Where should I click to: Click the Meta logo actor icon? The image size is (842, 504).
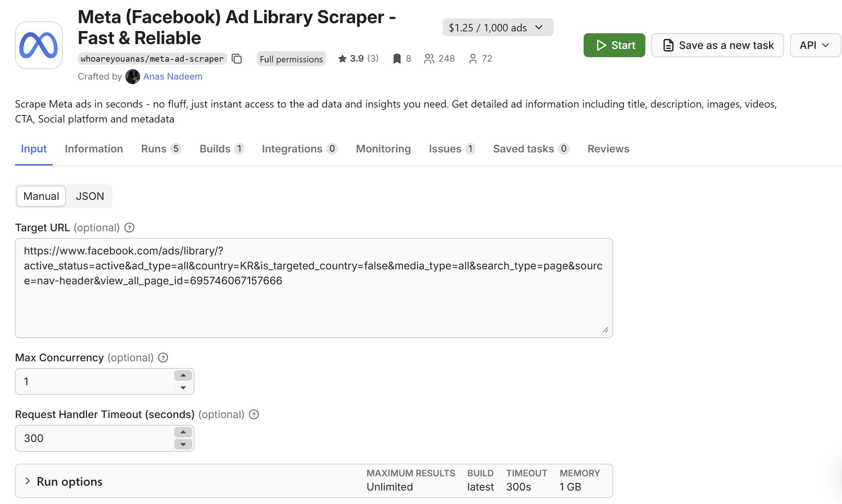[x=39, y=45]
